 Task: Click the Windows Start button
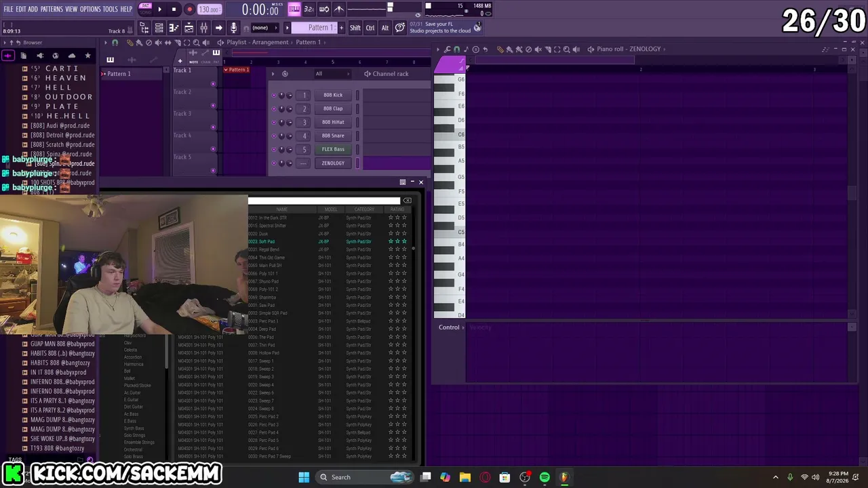(304, 477)
